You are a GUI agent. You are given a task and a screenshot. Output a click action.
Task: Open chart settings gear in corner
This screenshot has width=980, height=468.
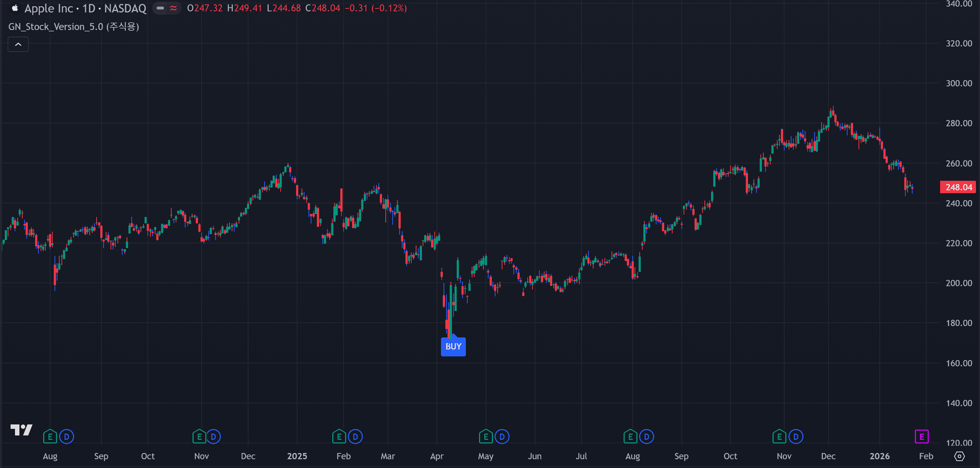pyautogui.click(x=959, y=456)
